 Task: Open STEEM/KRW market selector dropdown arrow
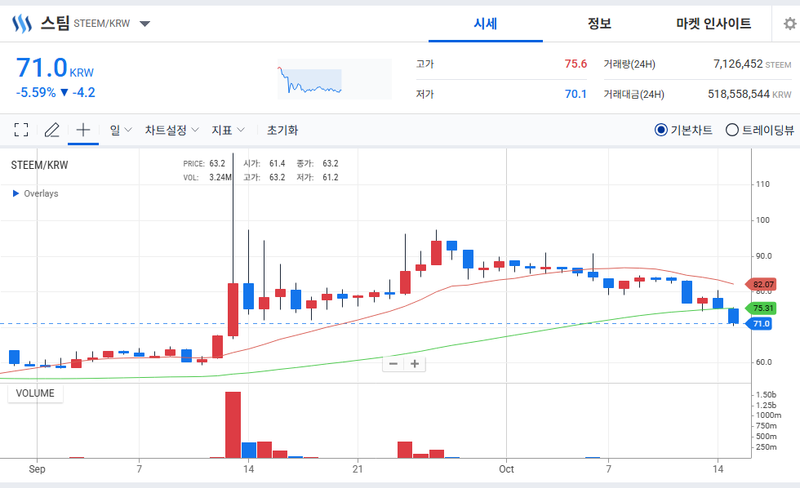coord(145,23)
